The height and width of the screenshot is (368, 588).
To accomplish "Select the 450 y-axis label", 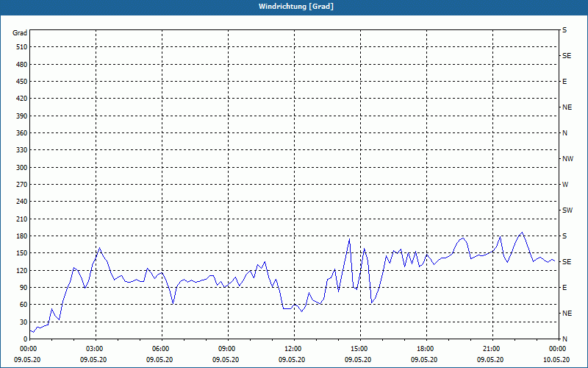I will point(22,82).
